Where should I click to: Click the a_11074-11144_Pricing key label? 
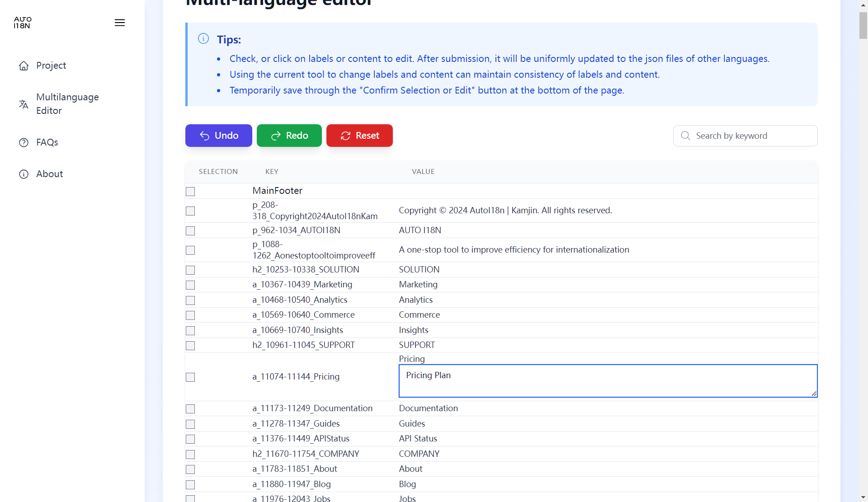(296, 376)
